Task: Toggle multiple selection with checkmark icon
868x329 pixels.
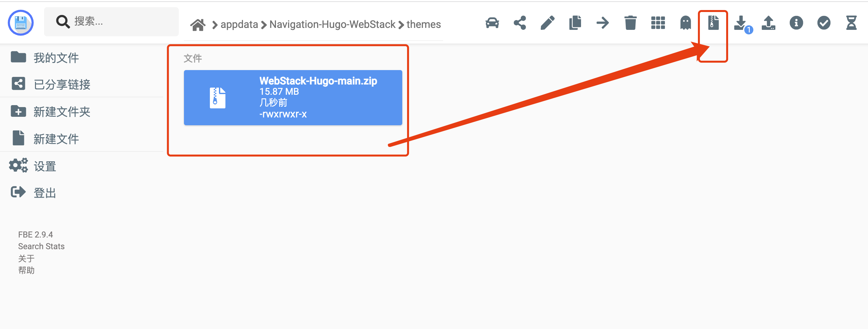Action: [824, 23]
